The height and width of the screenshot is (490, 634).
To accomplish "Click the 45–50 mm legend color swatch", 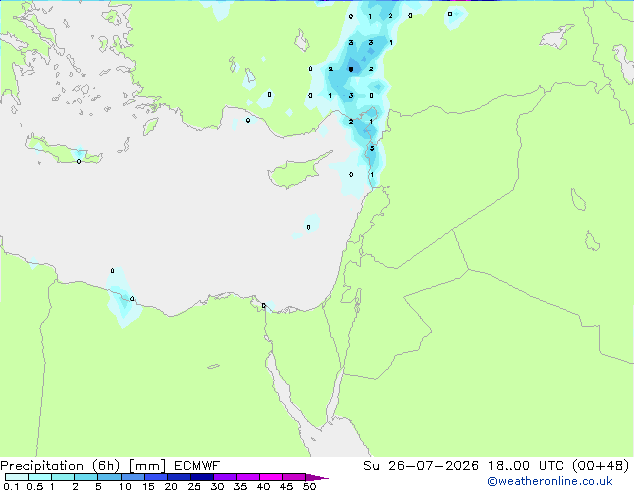I will click(294, 477).
